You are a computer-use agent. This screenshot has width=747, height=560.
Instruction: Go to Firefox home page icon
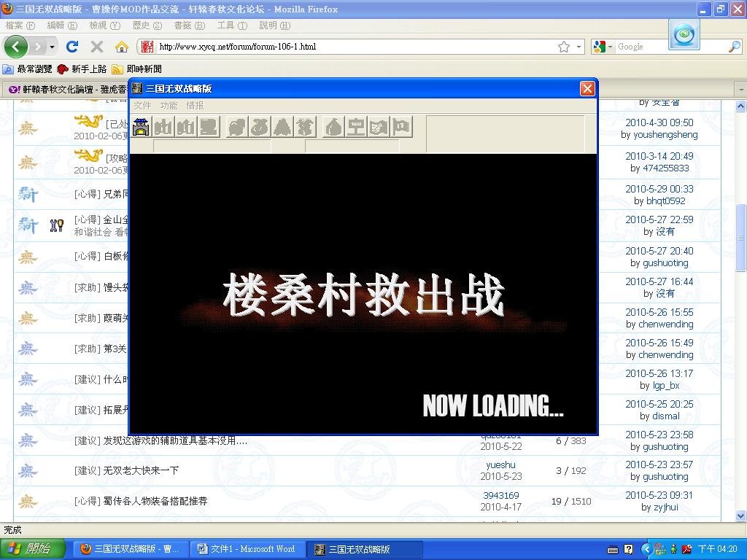point(122,47)
